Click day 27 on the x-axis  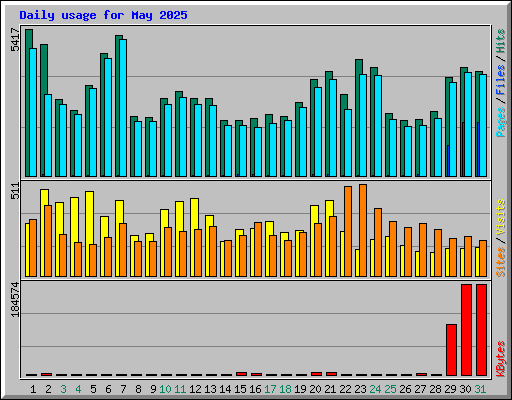420,389
